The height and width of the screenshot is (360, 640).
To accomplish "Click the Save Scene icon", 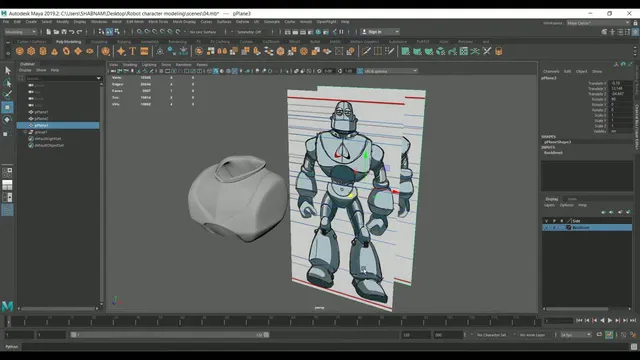I will (x=64, y=32).
